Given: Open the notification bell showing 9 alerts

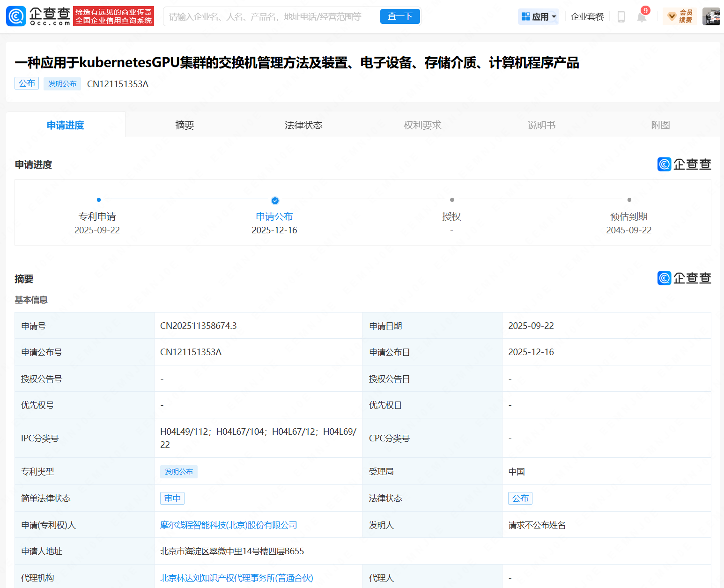Looking at the screenshot, I should pyautogui.click(x=642, y=16).
